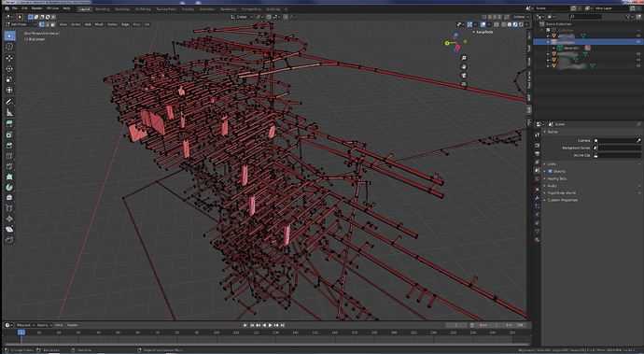Jump to the timeline end frame
The height and width of the screenshot is (354, 644).
click(283, 325)
